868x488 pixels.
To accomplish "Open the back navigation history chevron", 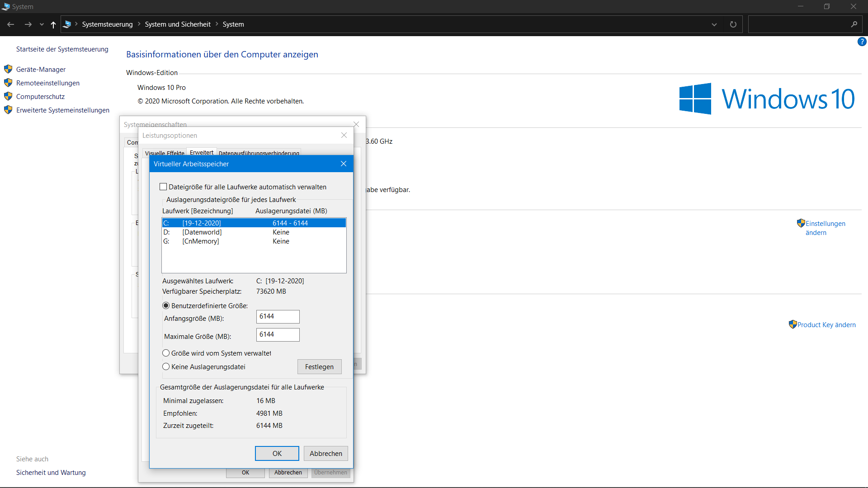I will click(42, 24).
